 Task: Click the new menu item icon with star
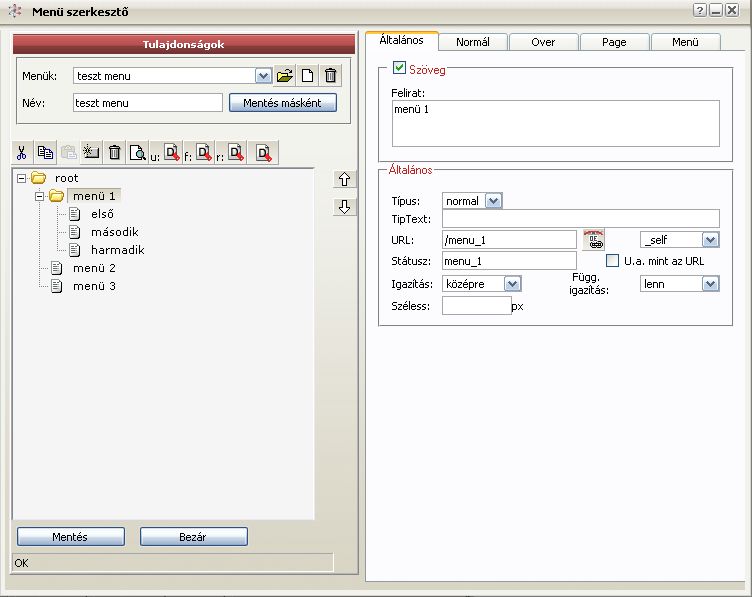tap(91, 153)
